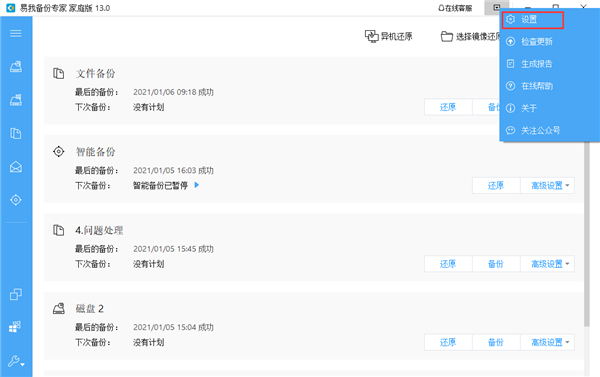Click 还原 for the 磁盘 2 task
The height and width of the screenshot is (377, 600).
tap(448, 342)
